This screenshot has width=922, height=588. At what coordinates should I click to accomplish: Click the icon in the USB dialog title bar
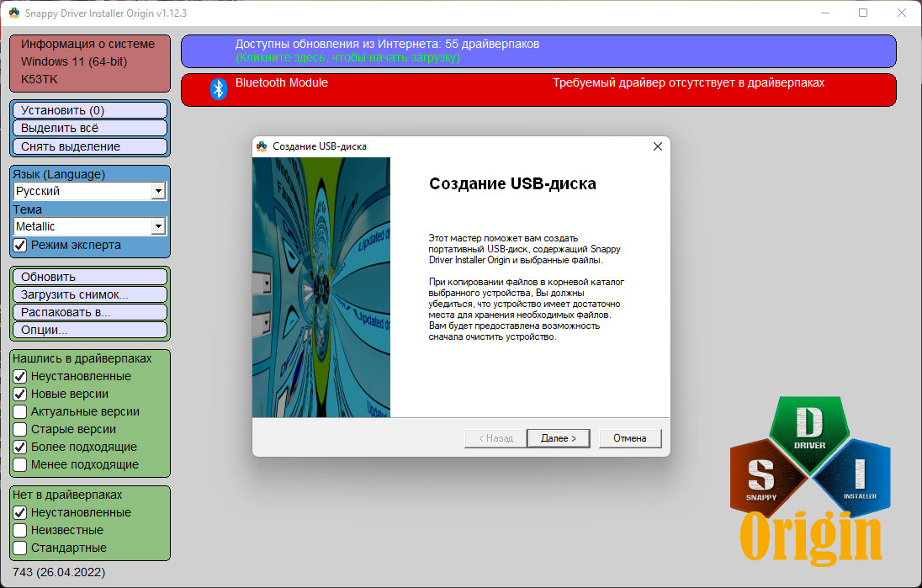click(262, 146)
